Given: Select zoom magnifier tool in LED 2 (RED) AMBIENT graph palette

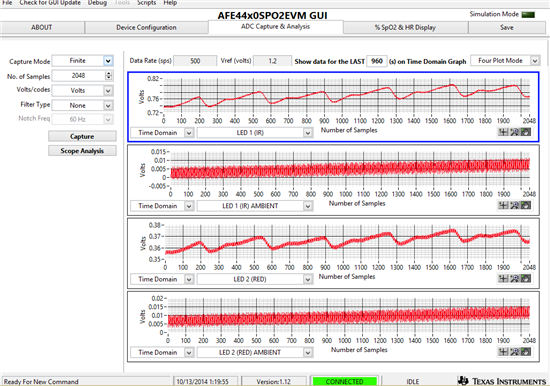Looking at the screenshot, I should click(x=514, y=352).
